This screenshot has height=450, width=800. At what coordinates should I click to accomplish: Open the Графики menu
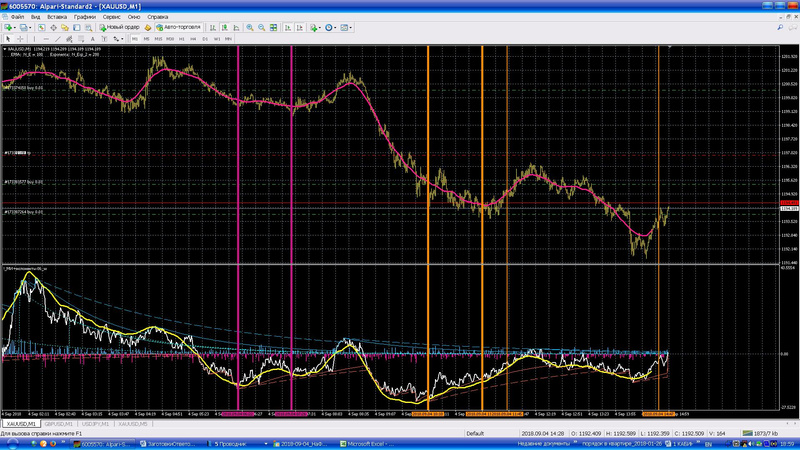point(84,17)
